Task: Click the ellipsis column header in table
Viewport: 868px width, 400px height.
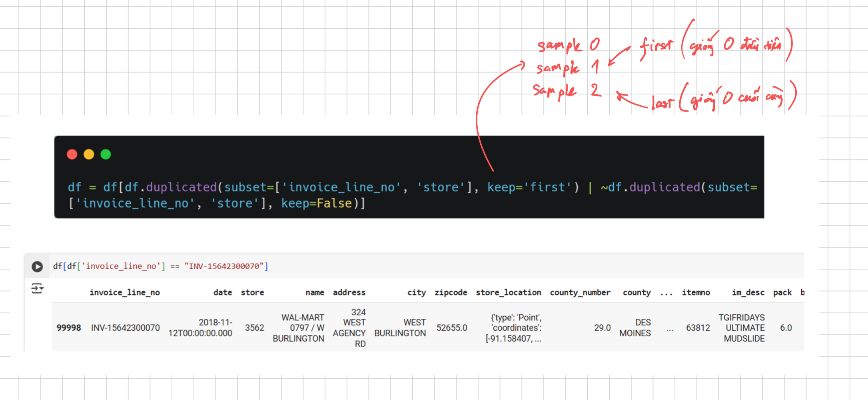Action: point(666,293)
